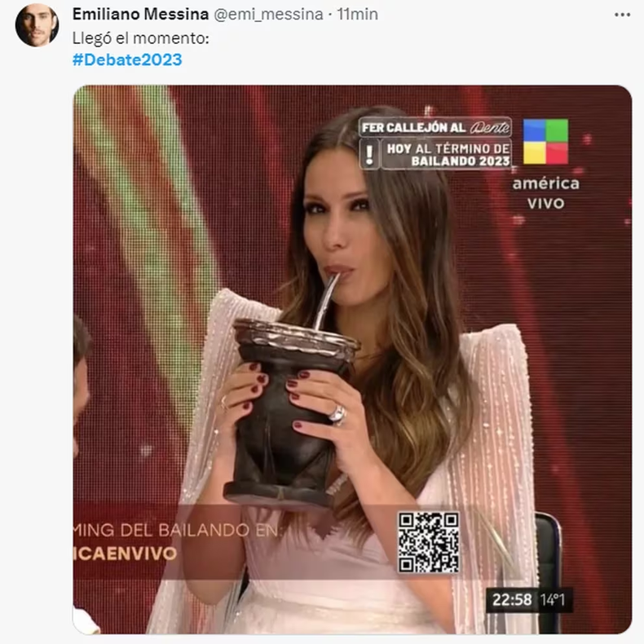
Task: Click the Emiliano Messina display name
Action: point(140,15)
